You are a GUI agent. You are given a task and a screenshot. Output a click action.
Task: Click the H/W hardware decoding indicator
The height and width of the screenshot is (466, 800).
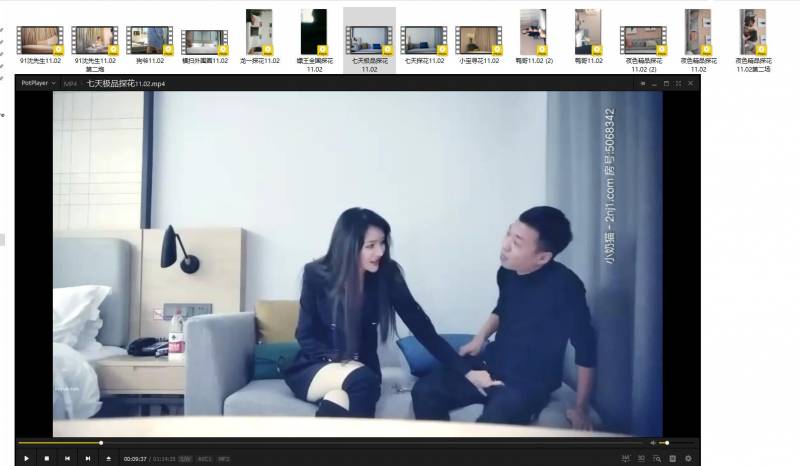coord(185,459)
